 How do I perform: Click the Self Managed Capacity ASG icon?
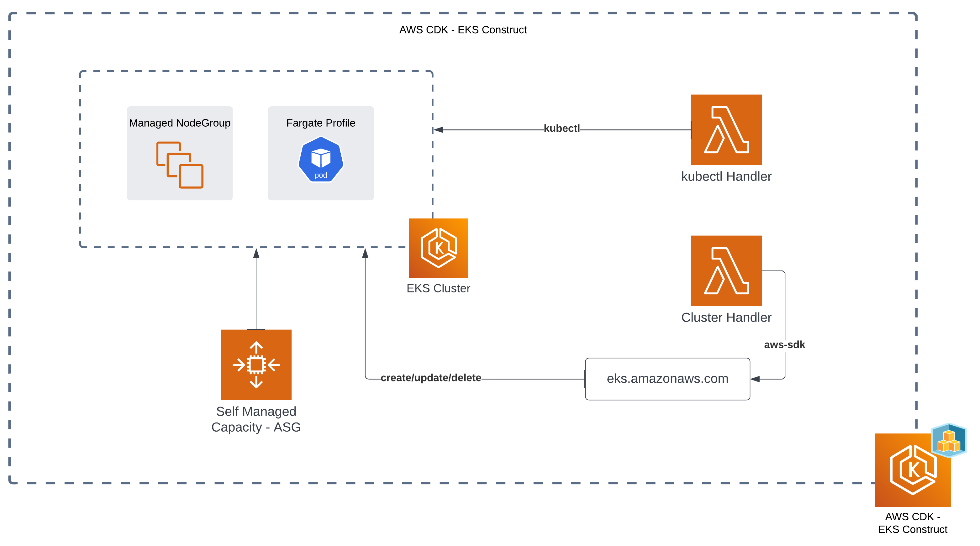point(256,365)
